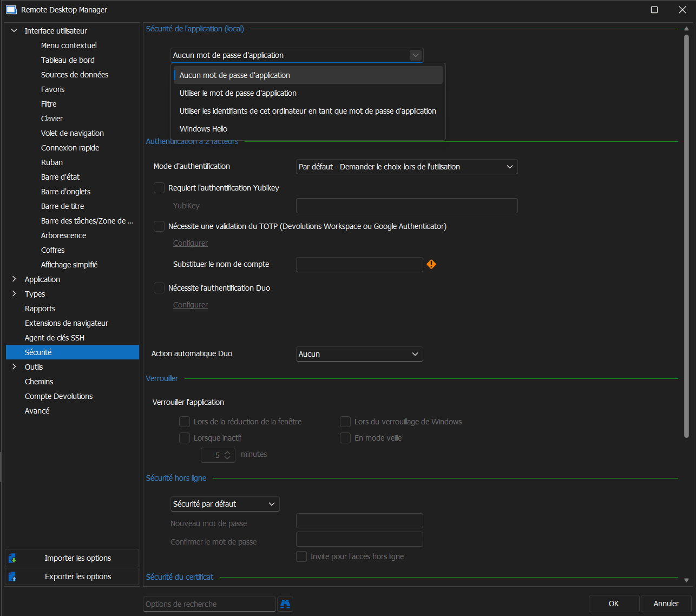The height and width of the screenshot is (616, 696).
Task: Collapse the Interface utilisateur tree node
Action: 14,31
